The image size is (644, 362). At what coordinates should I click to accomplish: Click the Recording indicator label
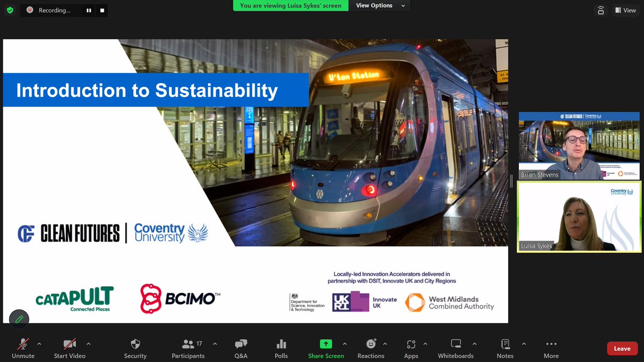tap(54, 10)
